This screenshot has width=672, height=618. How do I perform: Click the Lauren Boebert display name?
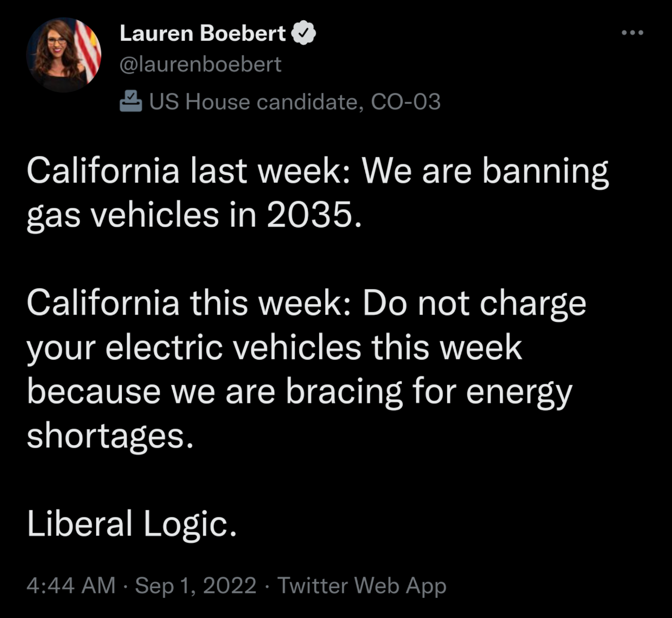202,33
